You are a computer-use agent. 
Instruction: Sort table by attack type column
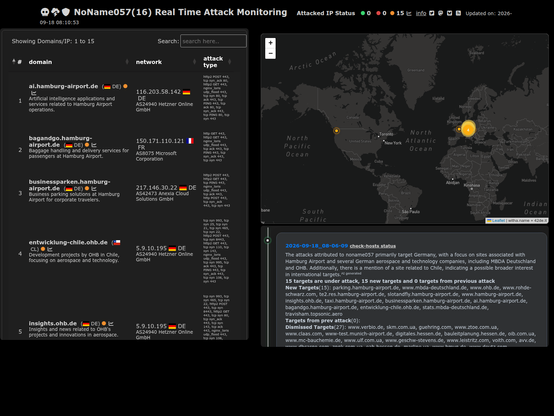pyautogui.click(x=217, y=62)
